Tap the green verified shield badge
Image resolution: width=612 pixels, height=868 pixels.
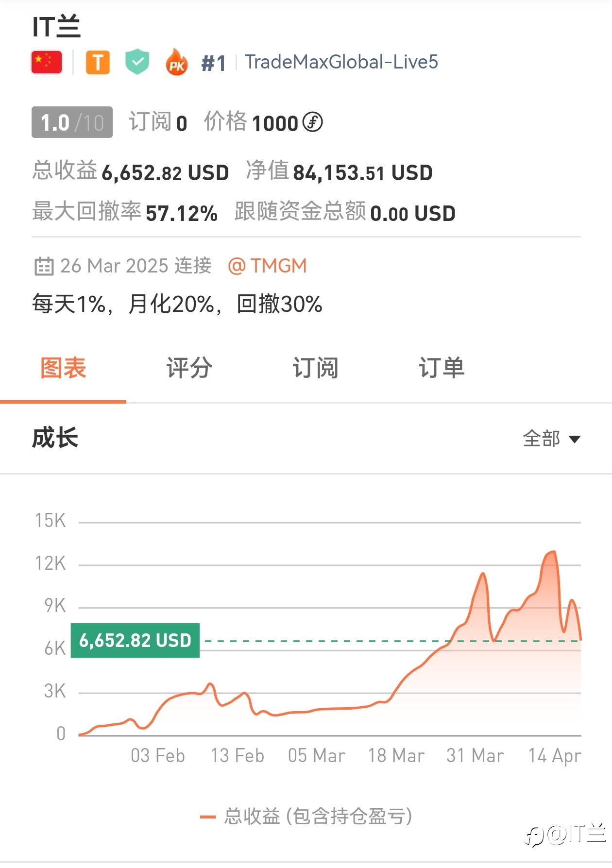(137, 62)
